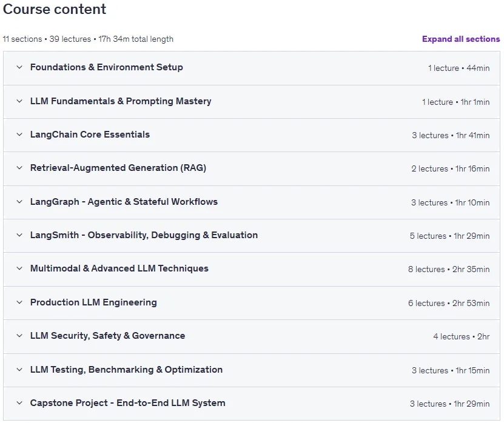Select LangGraph - Agentic & Stateful Workflows title
Viewport: 504px width, 423px height.
pyautogui.click(x=124, y=202)
